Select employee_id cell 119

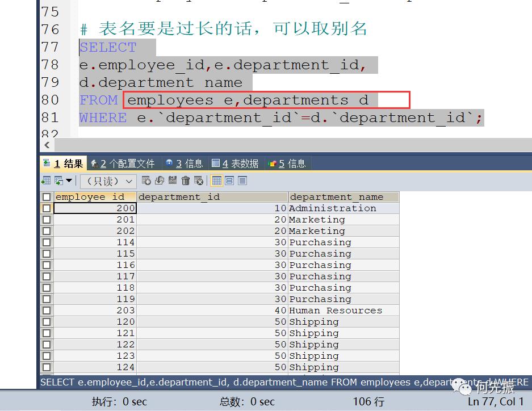click(x=95, y=299)
